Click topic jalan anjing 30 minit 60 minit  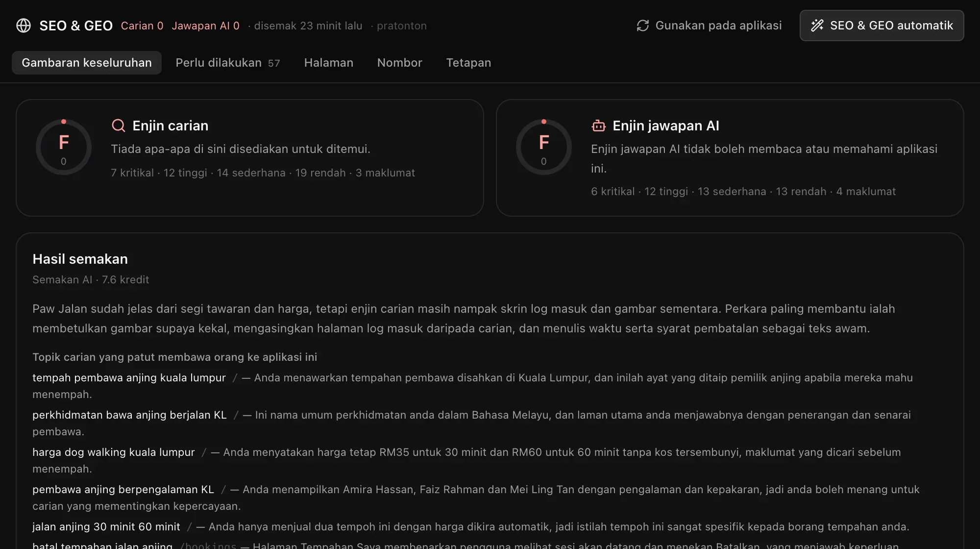point(106,526)
